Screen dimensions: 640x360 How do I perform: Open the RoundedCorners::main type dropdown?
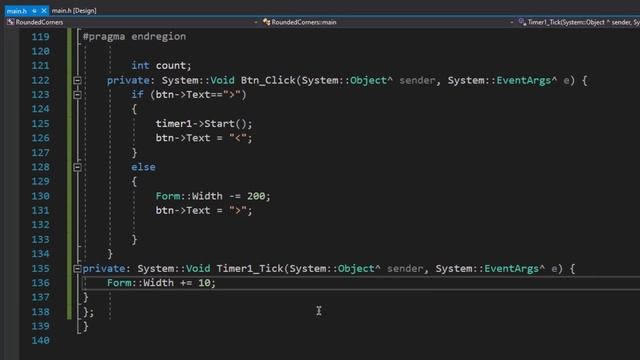pyautogui.click(x=511, y=22)
